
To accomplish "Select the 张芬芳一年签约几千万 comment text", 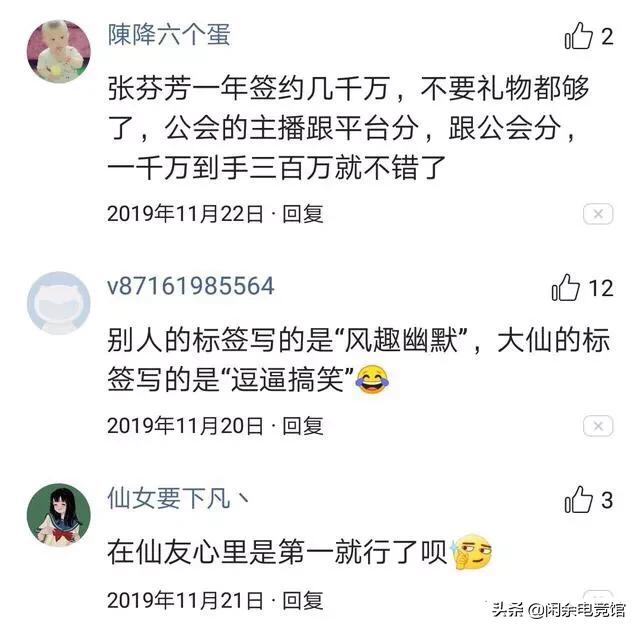I will tap(347, 127).
